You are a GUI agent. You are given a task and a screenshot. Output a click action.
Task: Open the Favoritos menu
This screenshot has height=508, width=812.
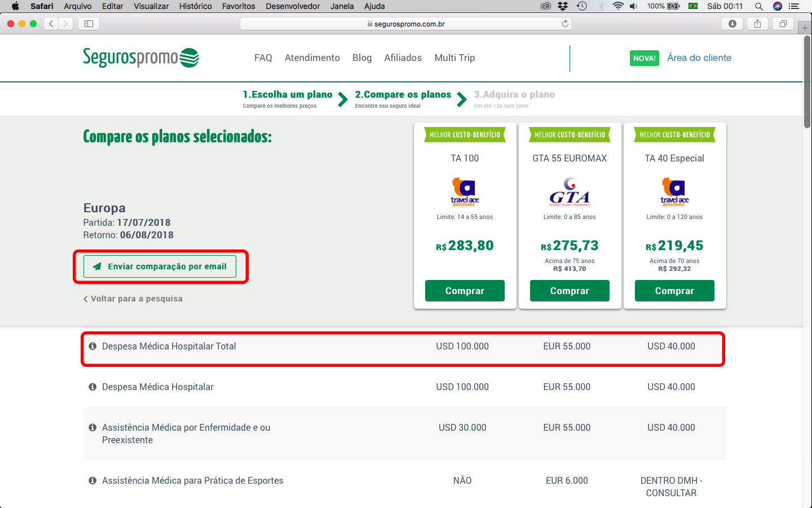pyautogui.click(x=239, y=6)
